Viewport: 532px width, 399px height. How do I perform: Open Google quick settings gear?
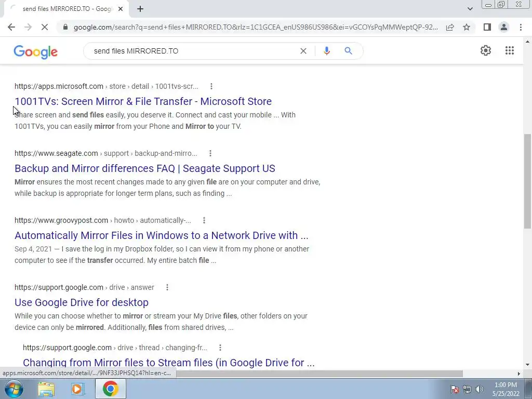point(486,50)
